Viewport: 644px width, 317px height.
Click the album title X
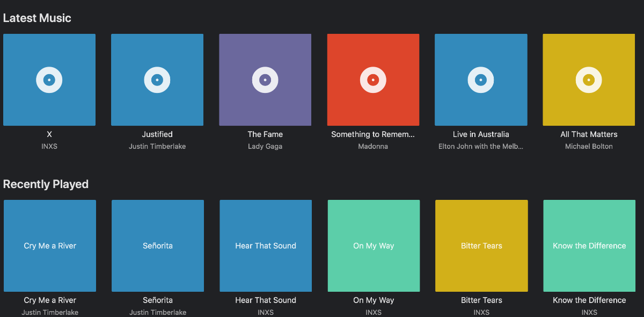coord(49,134)
